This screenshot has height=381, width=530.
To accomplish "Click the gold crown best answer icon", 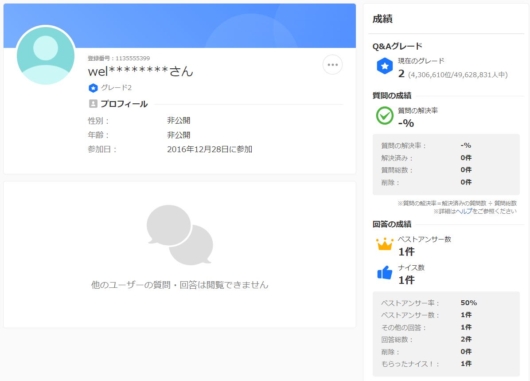I will click(x=385, y=244).
